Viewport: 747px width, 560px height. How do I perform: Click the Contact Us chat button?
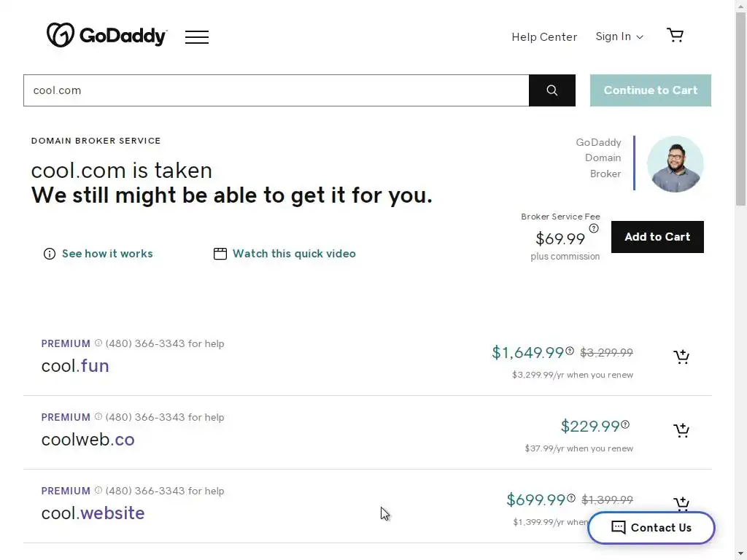(x=651, y=528)
